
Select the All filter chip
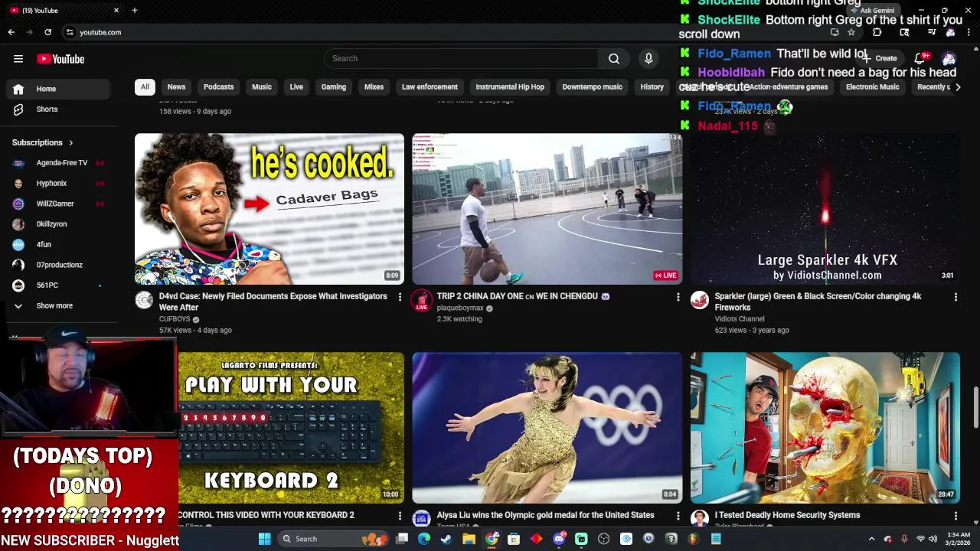145,87
